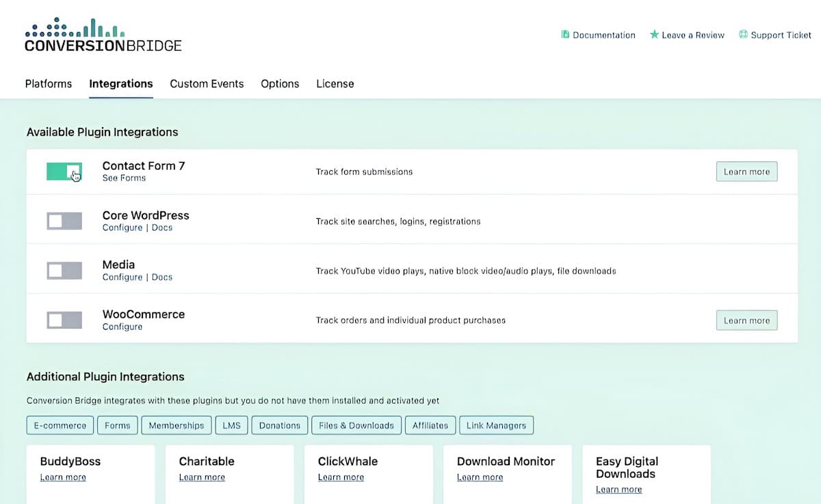Open the Documentation link
The image size is (821, 504).
604,35
